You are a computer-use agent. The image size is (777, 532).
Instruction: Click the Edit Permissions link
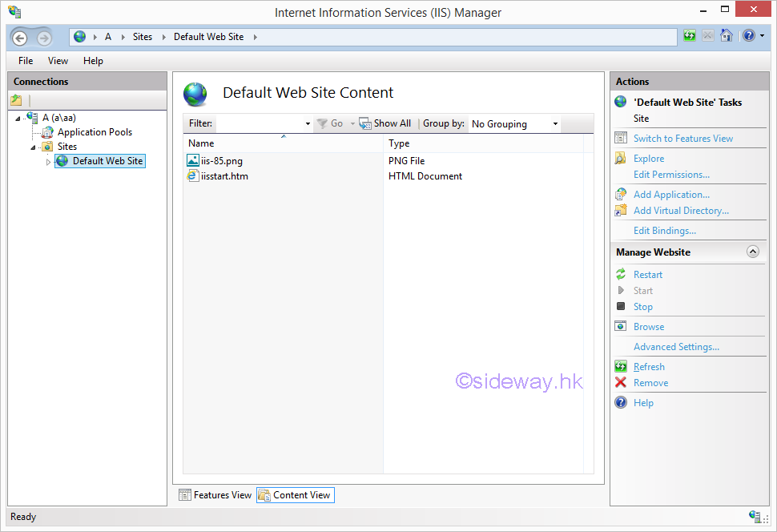(671, 175)
